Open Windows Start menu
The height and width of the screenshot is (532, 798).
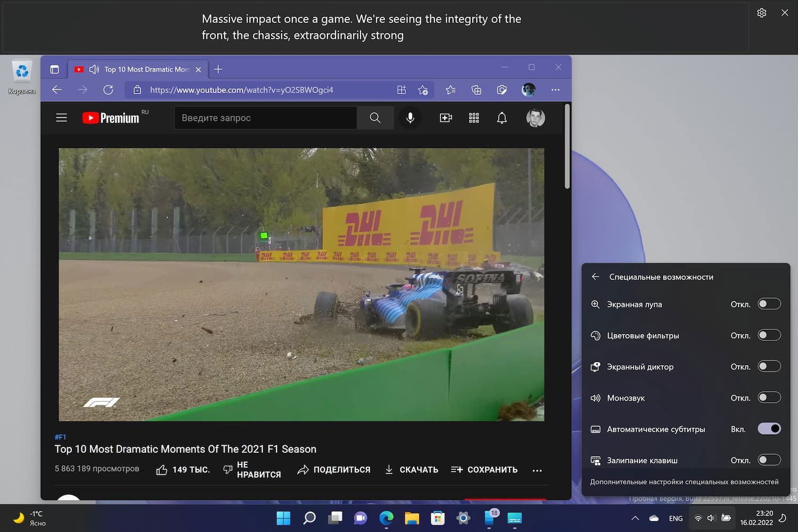[284, 518]
